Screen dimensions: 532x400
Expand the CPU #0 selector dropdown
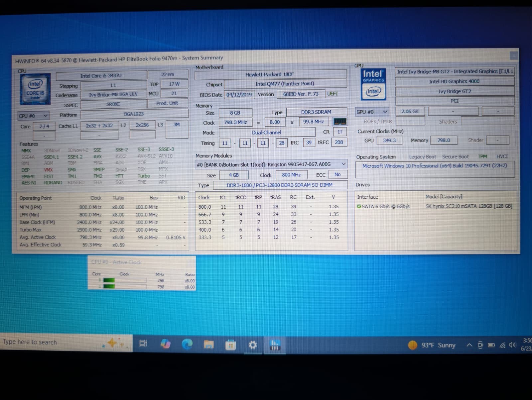pos(33,116)
